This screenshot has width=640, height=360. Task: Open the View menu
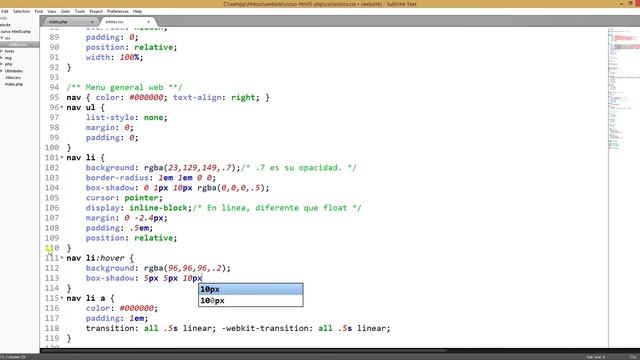52,11
